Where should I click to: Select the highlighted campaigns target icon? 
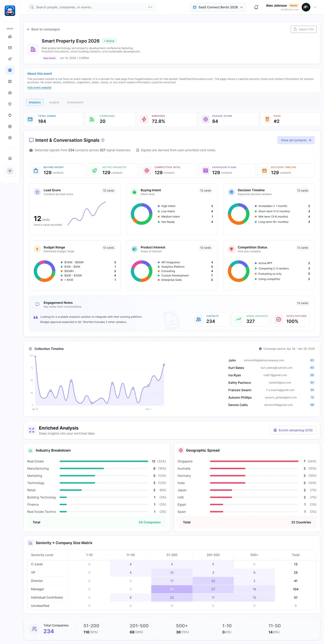point(10,70)
